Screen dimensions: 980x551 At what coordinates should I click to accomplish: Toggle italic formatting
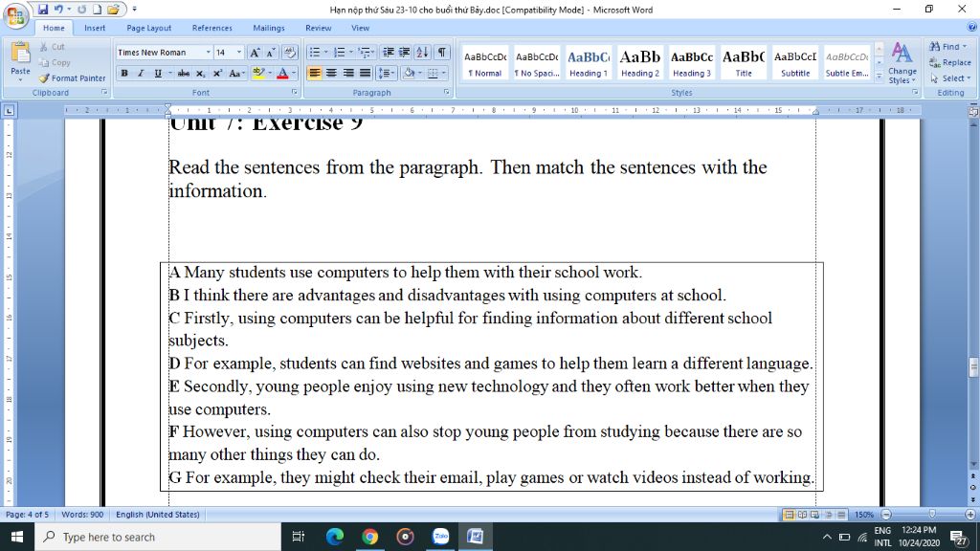click(x=141, y=73)
